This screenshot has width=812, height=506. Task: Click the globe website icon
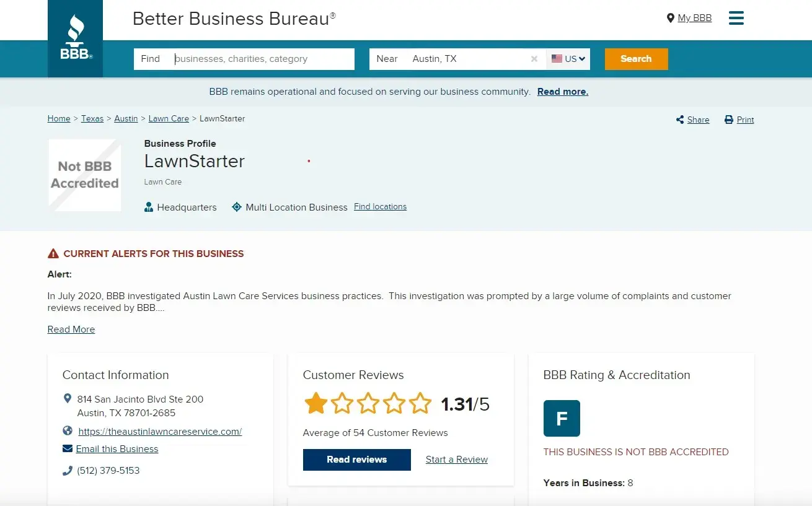coord(68,431)
